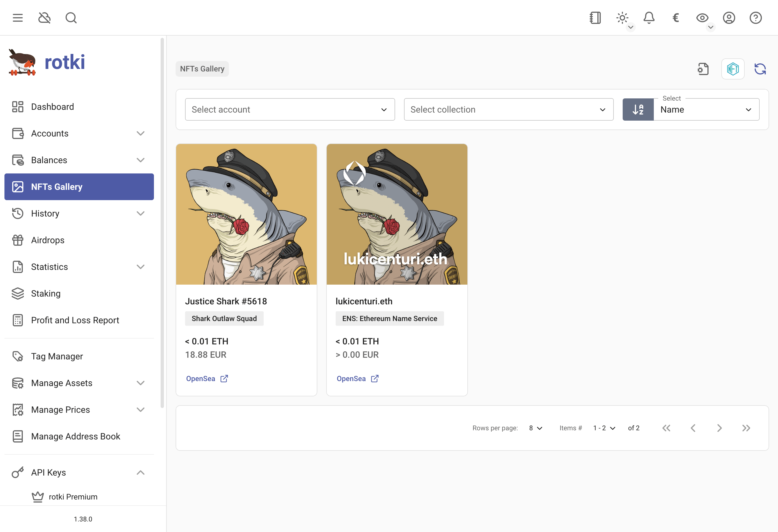Open Tag Manager
The height and width of the screenshot is (532, 778).
click(x=79, y=356)
